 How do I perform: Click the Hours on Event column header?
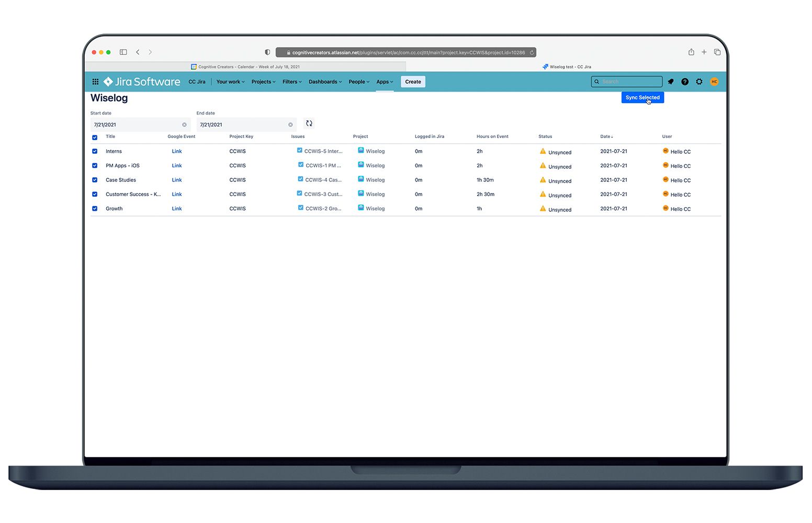492,137
